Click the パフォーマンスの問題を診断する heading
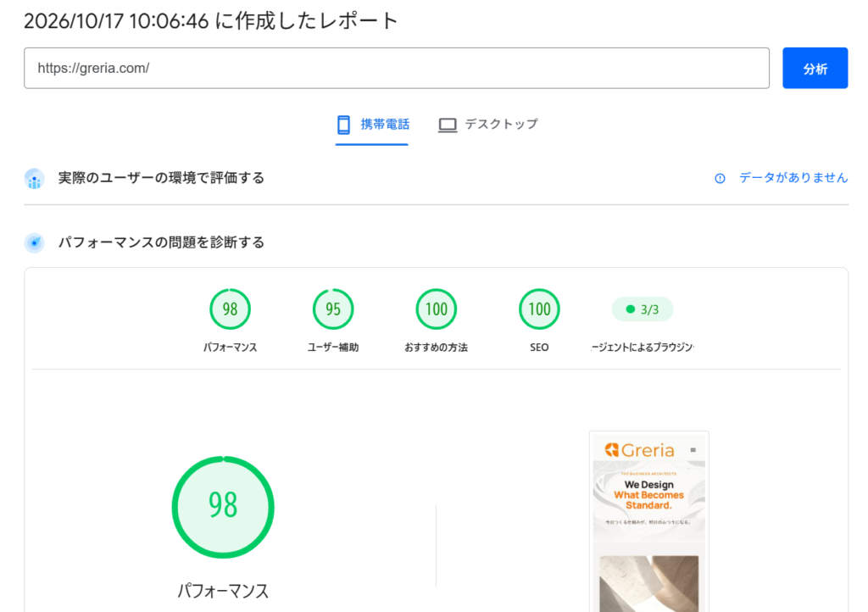This screenshot has height=612, width=868. [x=161, y=242]
